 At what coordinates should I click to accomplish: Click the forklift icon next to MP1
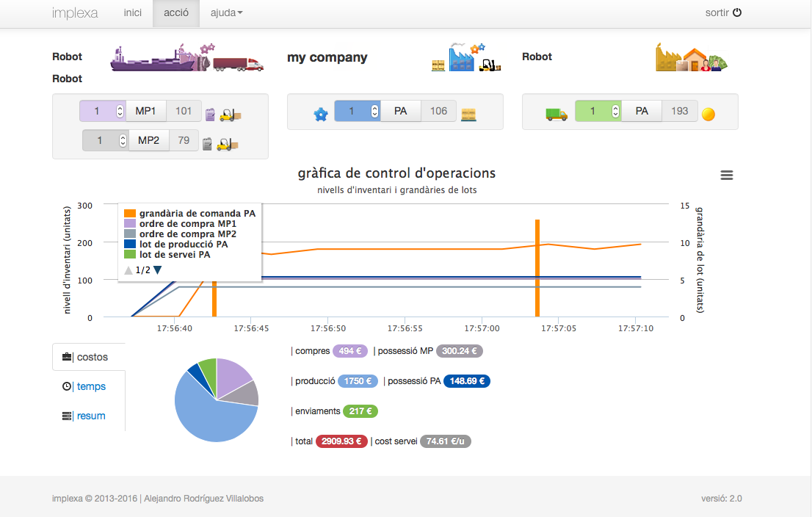tap(231, 114)
